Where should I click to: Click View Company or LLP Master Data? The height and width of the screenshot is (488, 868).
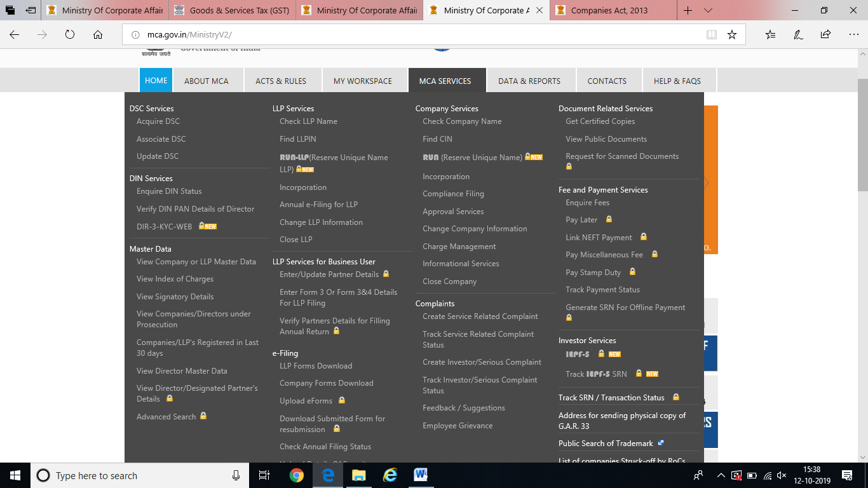(x=196, y=262)
